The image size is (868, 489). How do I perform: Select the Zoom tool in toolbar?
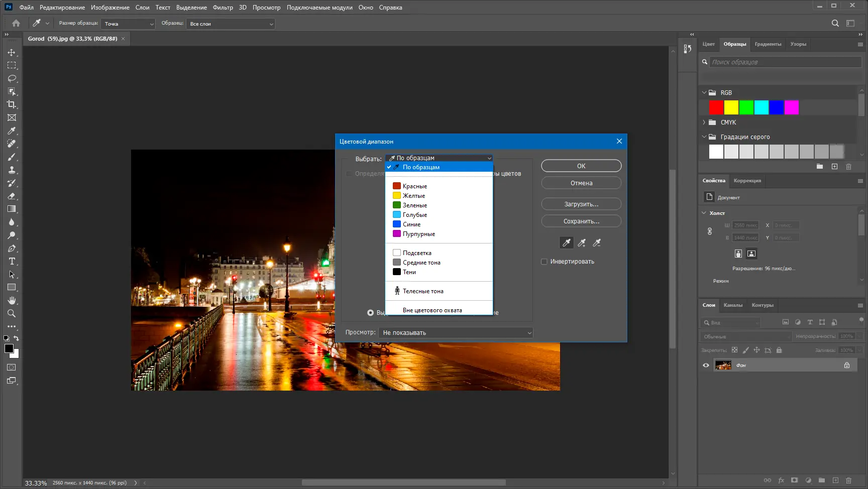tap(12, 314)
